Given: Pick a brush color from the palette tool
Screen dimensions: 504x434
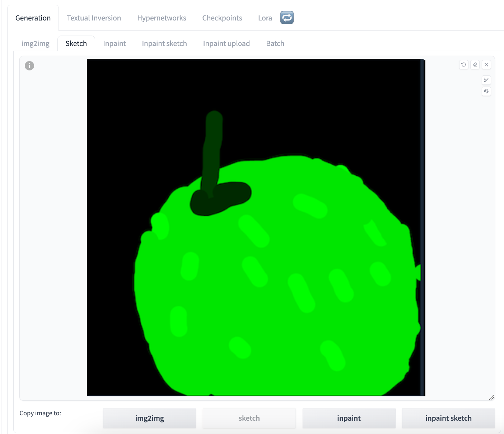Looking at the screenshot, I should 486,92.
